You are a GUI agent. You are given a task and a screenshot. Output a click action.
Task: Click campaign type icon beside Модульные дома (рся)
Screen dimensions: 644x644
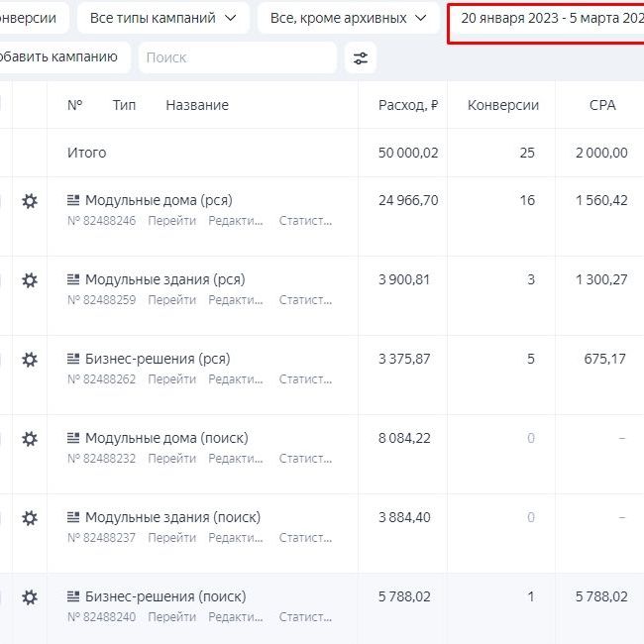pyautogui.click(x=73, y=200)
